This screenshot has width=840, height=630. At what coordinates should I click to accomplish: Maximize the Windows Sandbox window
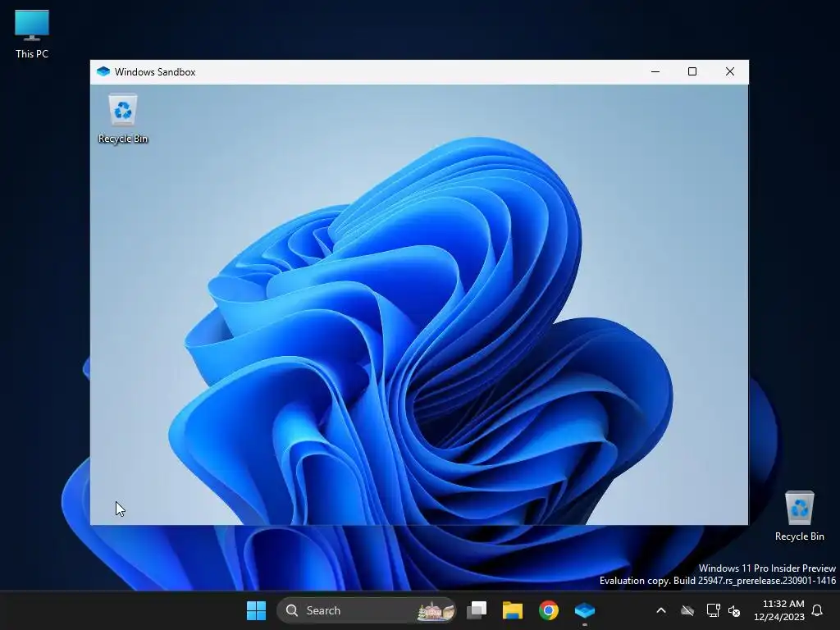pyautogui.click(x=692, y=72)
